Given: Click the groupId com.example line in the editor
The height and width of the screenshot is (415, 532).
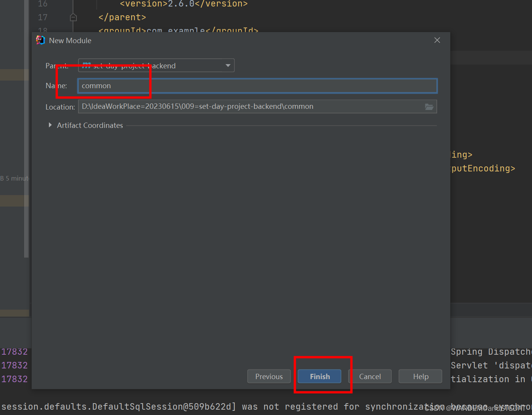Looking at the screenshot, I should pyautogui.click(x=178, y=30).
